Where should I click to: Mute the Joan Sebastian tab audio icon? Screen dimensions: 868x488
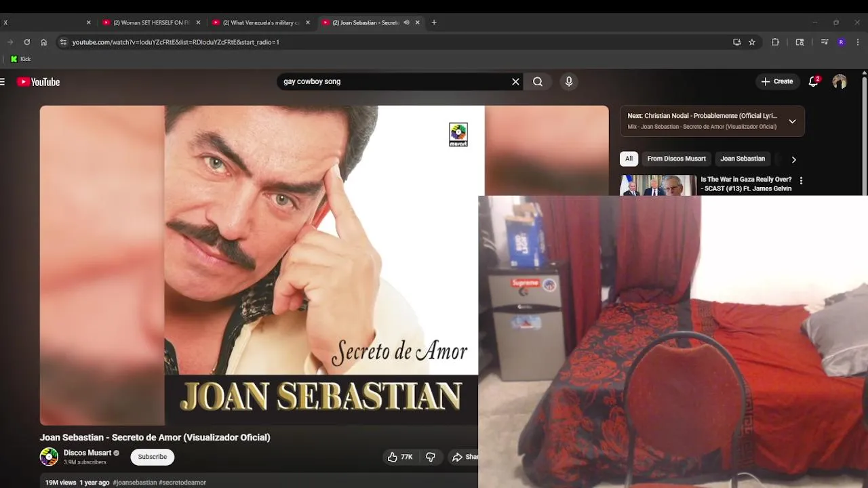[406, 22]
